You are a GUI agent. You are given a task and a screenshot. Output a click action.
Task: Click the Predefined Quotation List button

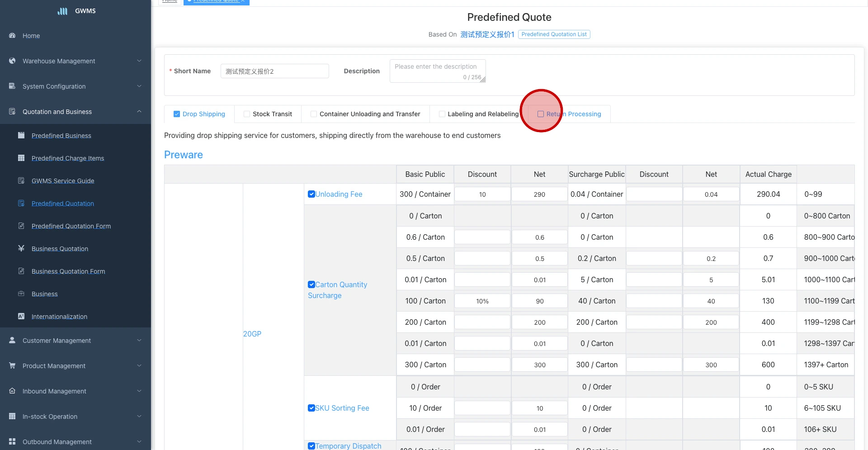554,34
